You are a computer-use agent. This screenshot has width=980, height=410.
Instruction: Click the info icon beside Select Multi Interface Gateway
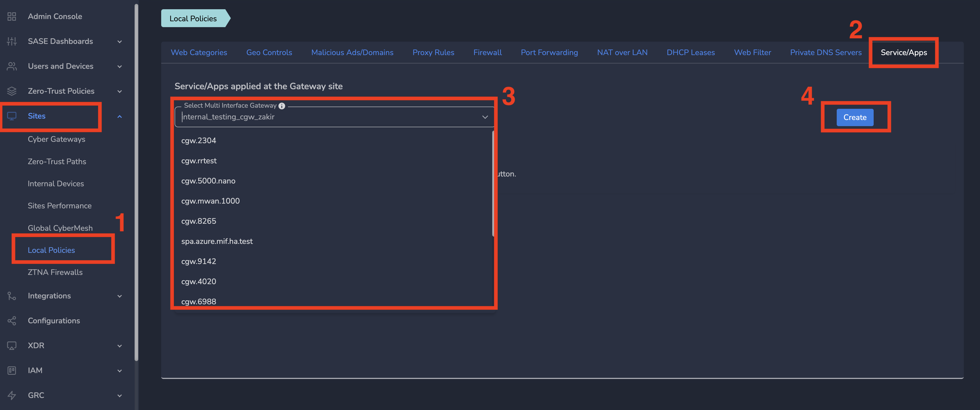tap(282, 106)
